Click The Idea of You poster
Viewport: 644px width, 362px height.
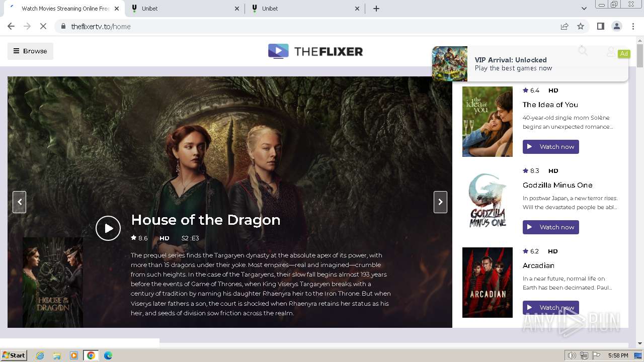click(x=488, y=122)
